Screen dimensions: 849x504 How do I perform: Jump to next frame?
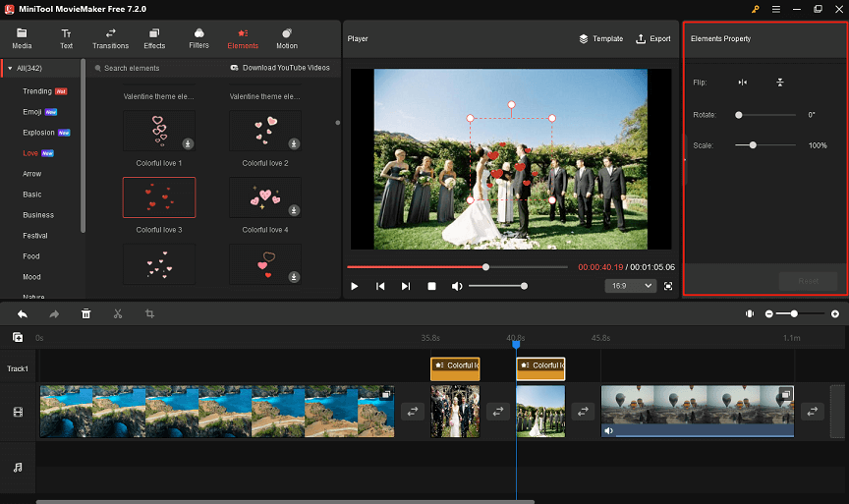(406, 286)
